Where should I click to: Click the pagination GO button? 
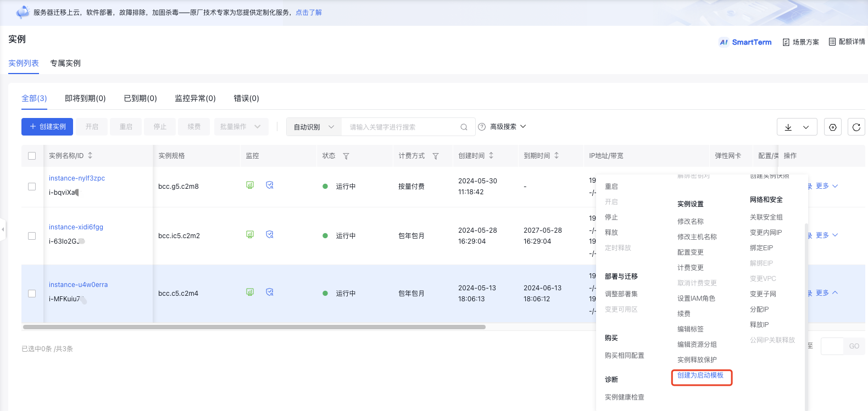click(854, 346)
